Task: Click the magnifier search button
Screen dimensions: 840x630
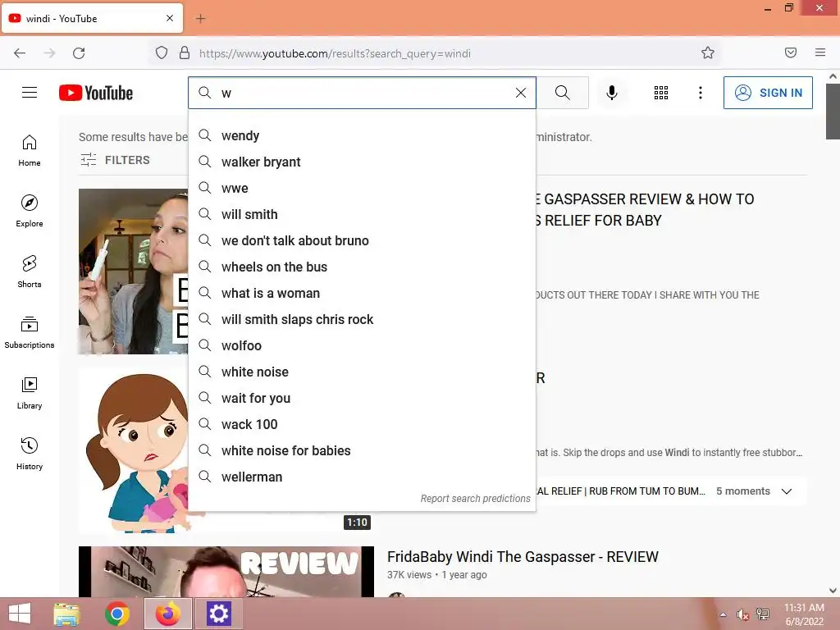Action: click(x=563, y=93)
